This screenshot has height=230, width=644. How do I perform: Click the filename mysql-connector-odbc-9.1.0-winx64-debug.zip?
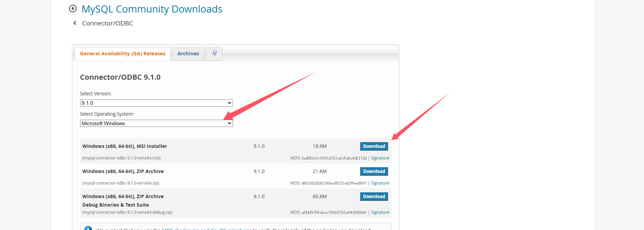[x=127, y=212]
